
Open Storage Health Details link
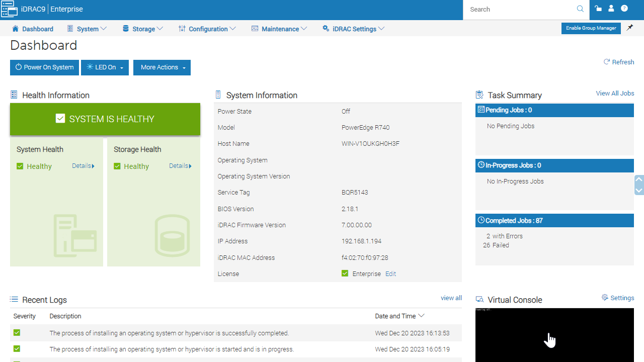(180, 166)
